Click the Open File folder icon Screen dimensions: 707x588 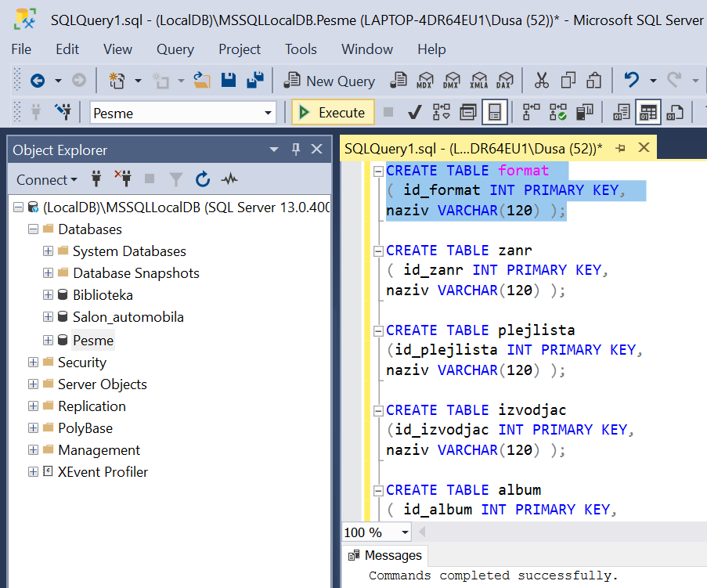coord(202,81)
